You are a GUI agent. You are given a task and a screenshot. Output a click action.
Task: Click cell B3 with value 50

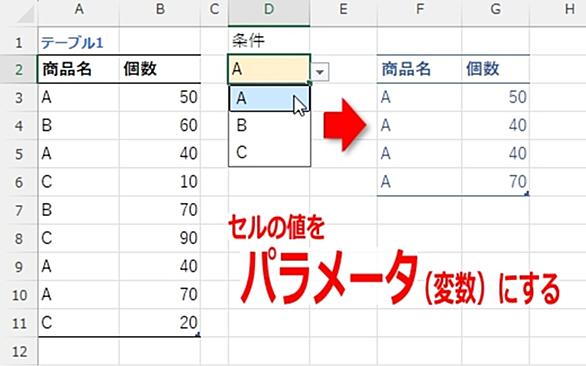[160, 98]
